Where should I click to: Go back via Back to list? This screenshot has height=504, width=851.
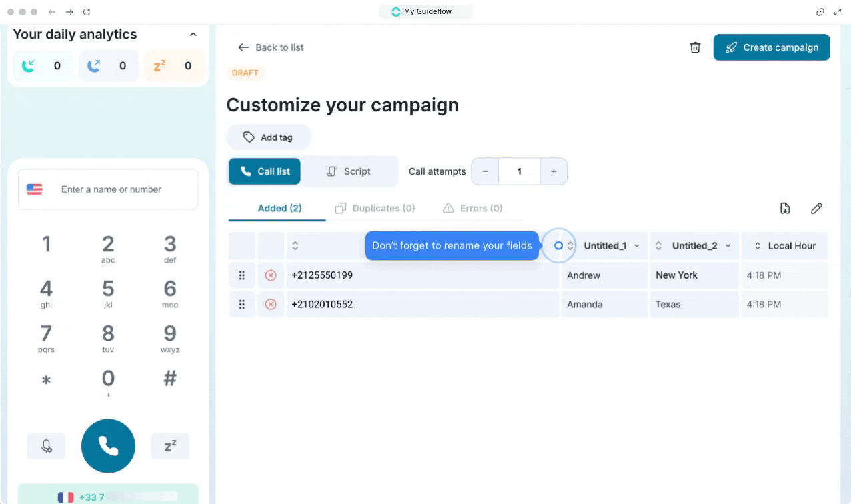(271, 47)
